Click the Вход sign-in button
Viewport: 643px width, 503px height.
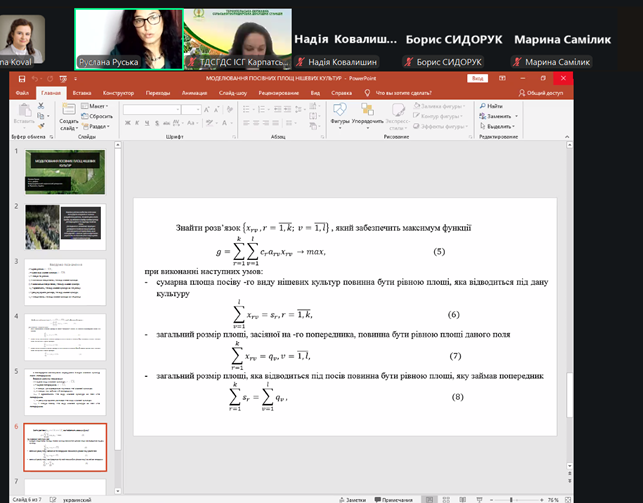(477, 78)
